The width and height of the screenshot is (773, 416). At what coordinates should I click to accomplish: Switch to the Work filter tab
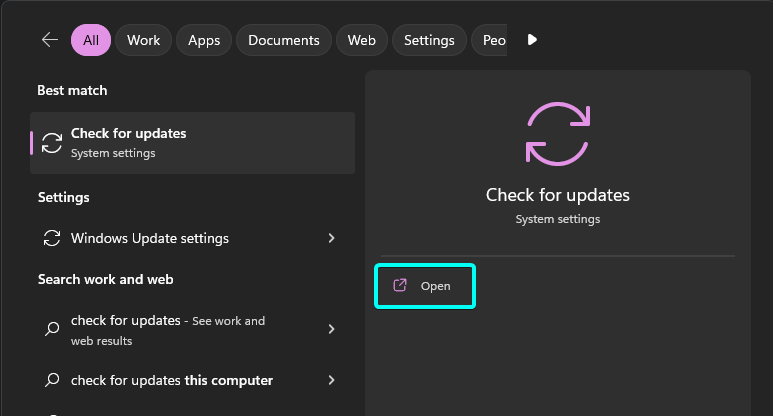tap(143, 40)
